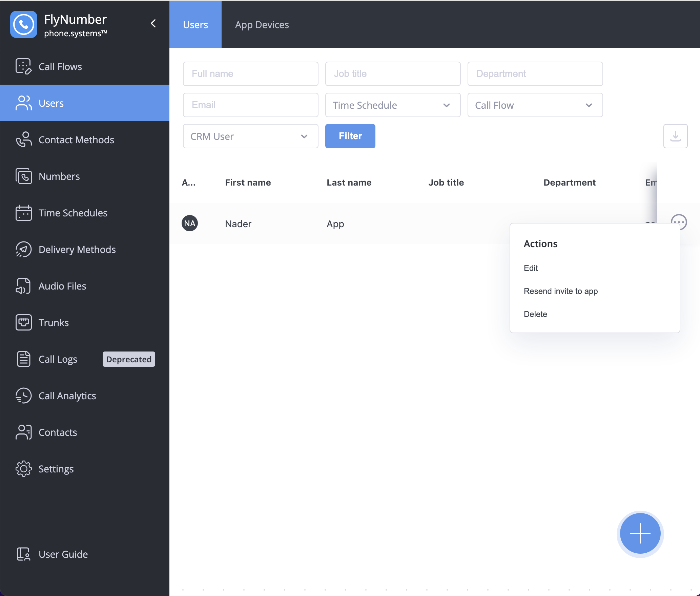
Task: Expand the CRM User dropdown
Action: coord(250,136)
